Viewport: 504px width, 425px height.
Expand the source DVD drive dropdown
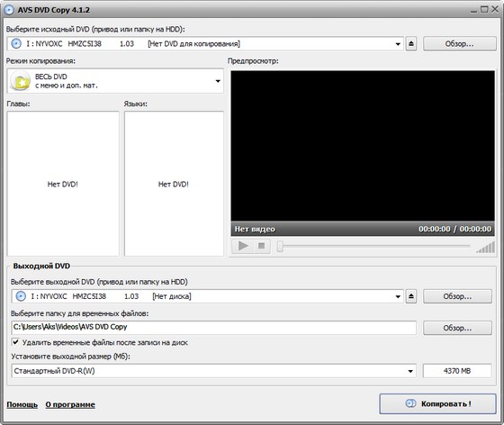[398, 44]
